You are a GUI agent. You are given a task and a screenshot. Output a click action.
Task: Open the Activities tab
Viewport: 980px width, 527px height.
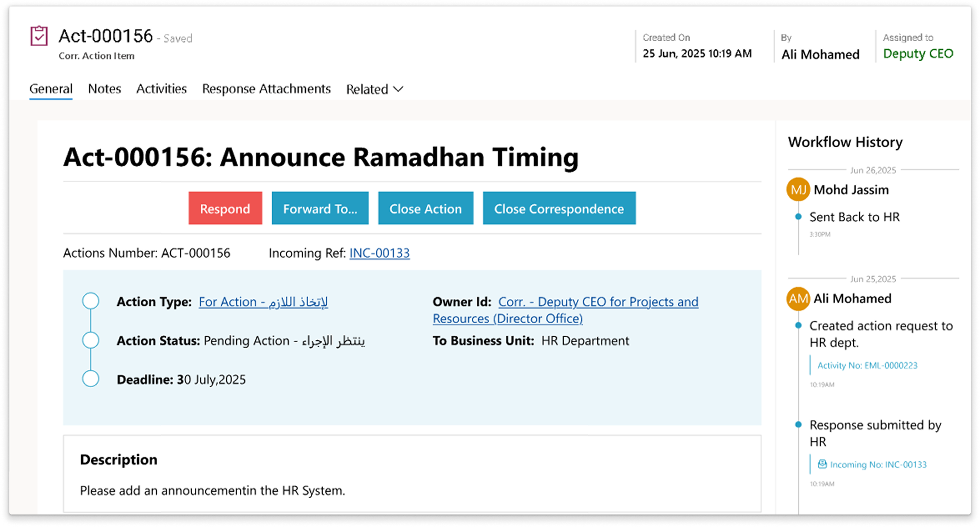[161, 89]
